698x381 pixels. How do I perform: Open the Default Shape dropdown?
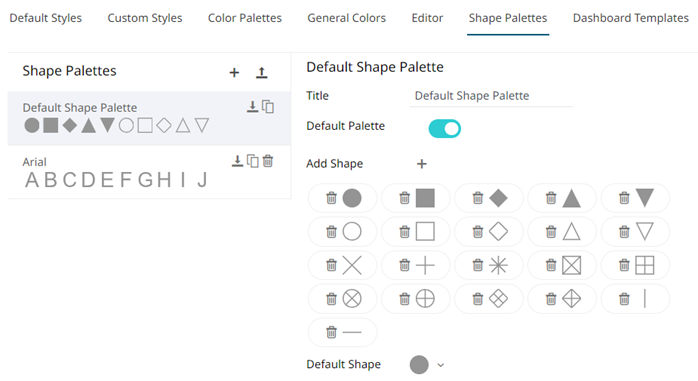[441, 365]
